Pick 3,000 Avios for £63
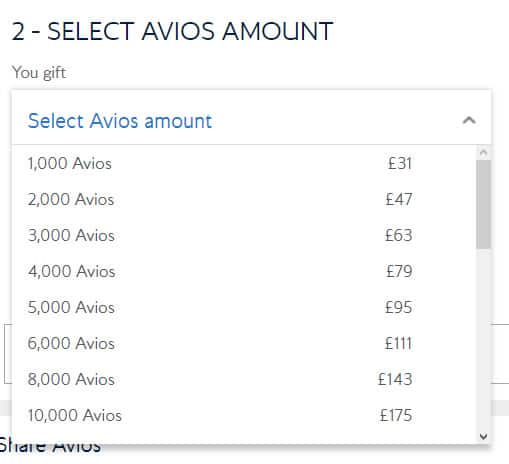This screenshot has width=509, height=464. 244,235
